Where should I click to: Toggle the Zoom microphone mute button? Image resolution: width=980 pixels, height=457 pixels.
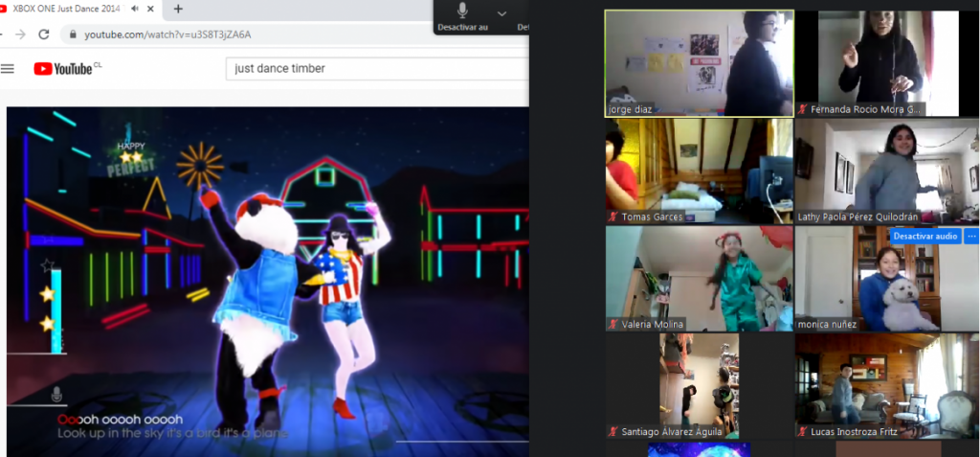(462, 11)
